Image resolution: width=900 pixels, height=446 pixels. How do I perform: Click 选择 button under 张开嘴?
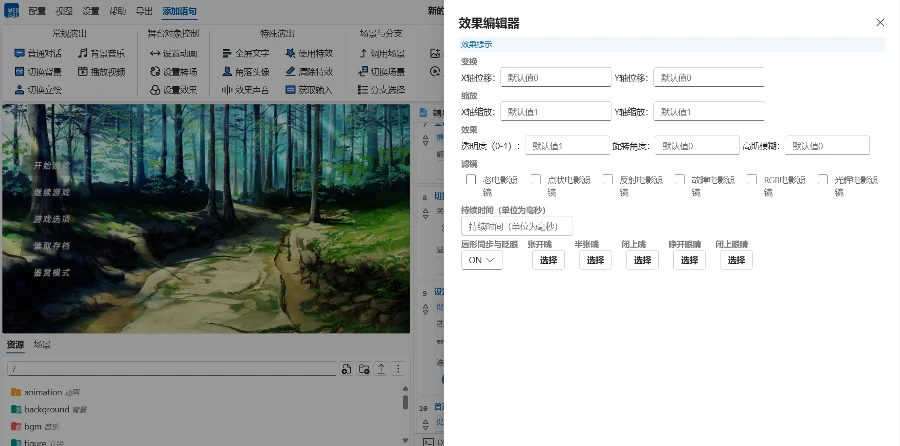tap(548, 260)
